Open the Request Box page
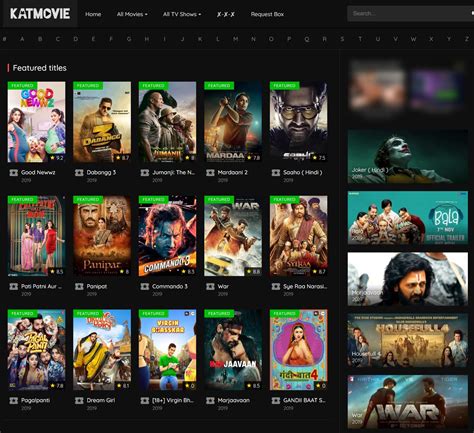Image resolution: width=474 pixels, height=433 pixels. click(267, 14)
